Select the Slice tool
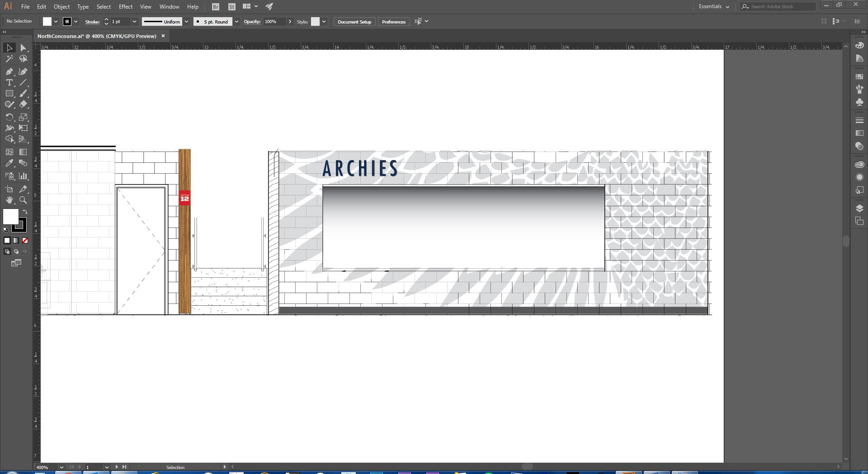 tap(24, 189)
